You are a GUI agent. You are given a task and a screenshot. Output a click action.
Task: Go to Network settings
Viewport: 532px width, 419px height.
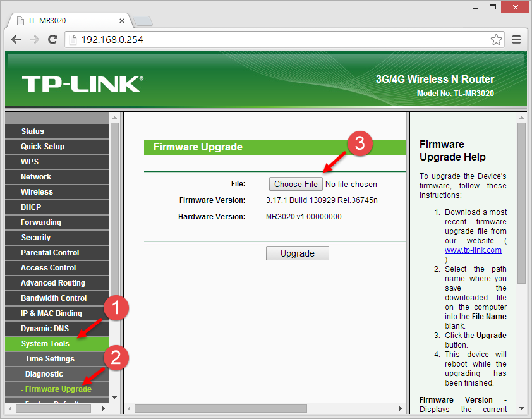point(57,177)
